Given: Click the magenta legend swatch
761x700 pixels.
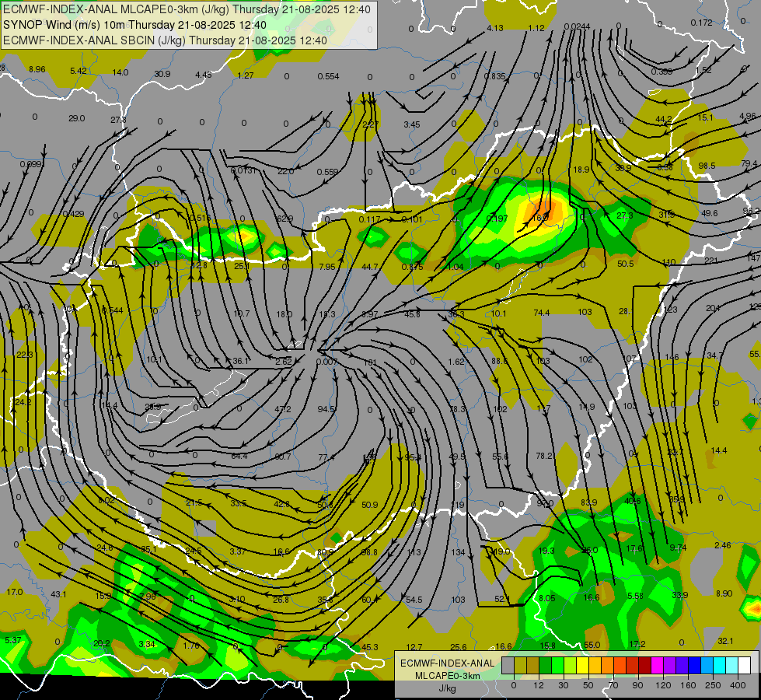Looking at the screenshot, I should click(658, 666).
